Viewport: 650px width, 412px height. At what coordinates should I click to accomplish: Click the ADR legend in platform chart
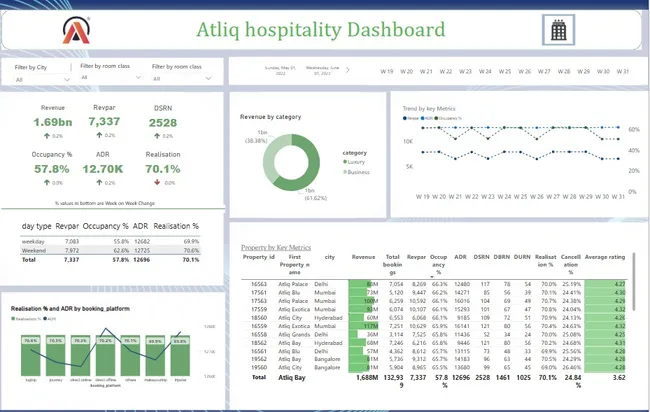pyautogui.click(x=49, y=319)
